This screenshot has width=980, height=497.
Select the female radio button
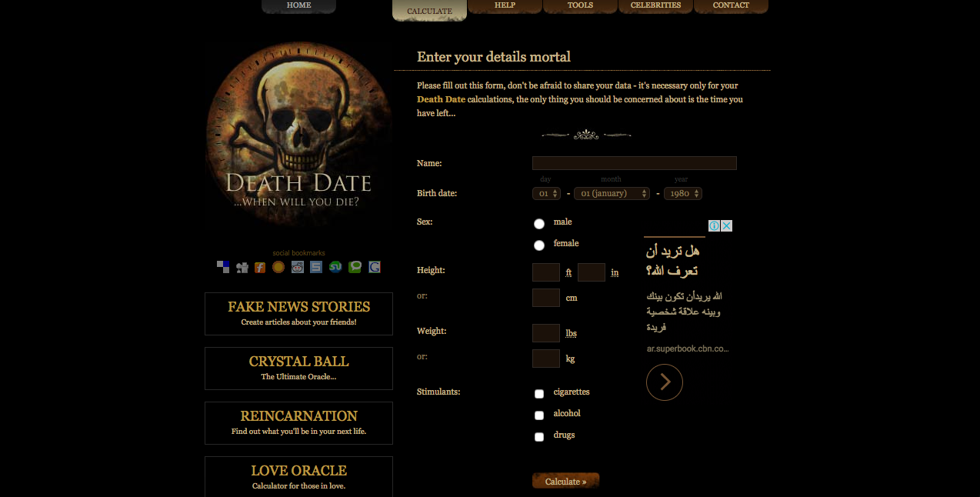[539, 245]
